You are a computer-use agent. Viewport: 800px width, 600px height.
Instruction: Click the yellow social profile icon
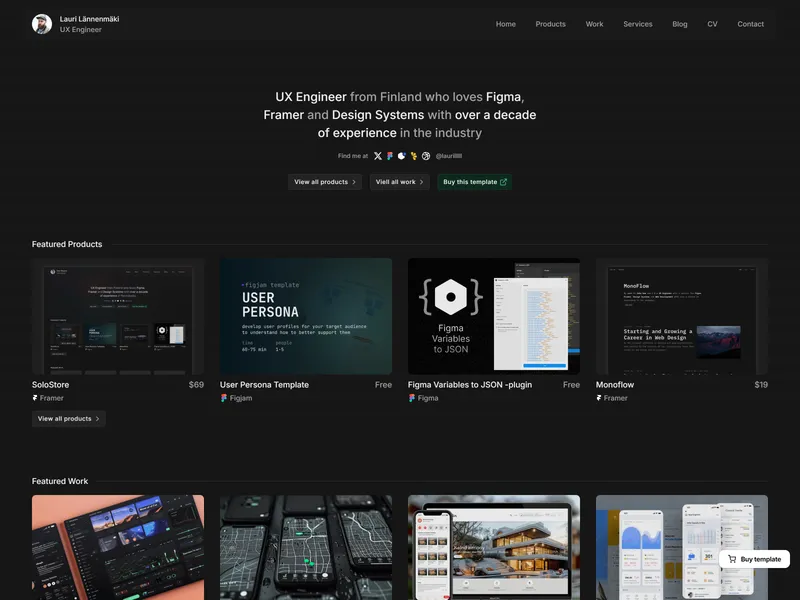414,156
